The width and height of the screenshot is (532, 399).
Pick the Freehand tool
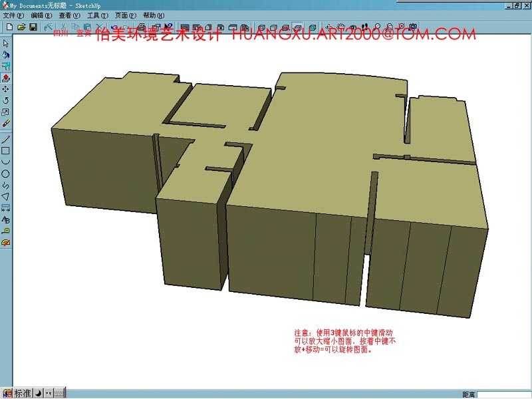pos(6,186)
